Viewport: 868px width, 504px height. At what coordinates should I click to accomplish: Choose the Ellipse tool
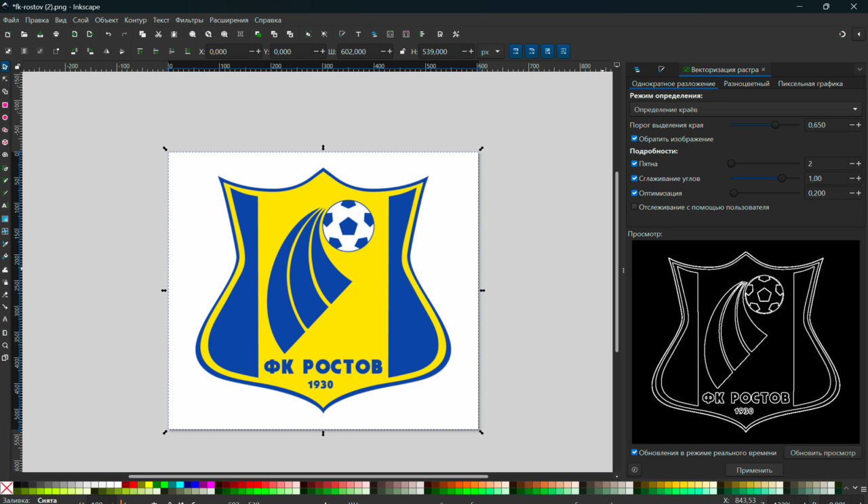[x=5, y=117]
